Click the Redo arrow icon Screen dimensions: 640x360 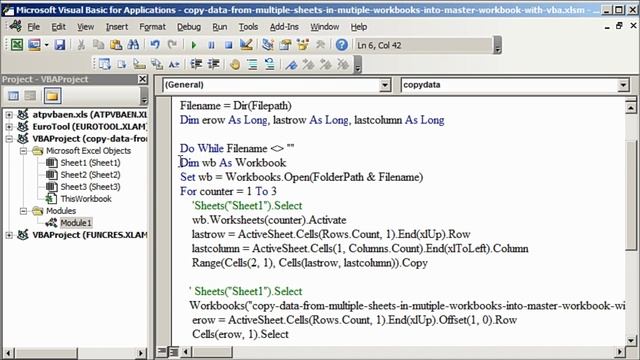172,44
